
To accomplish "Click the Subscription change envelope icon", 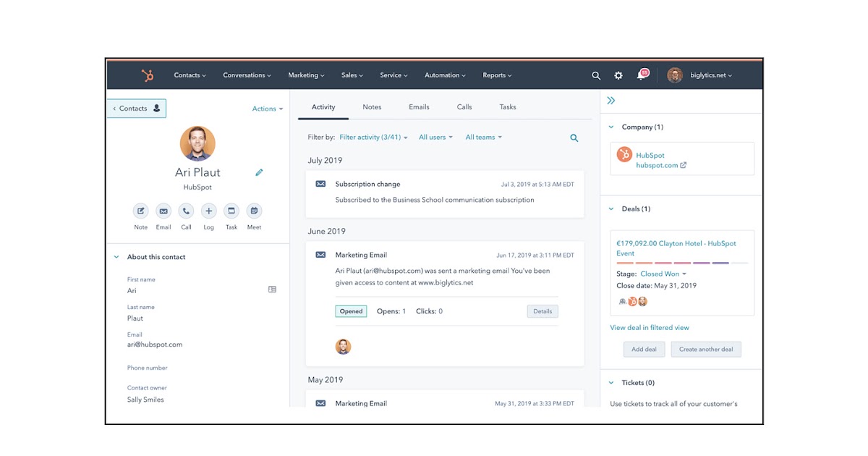I will (320, 184).
